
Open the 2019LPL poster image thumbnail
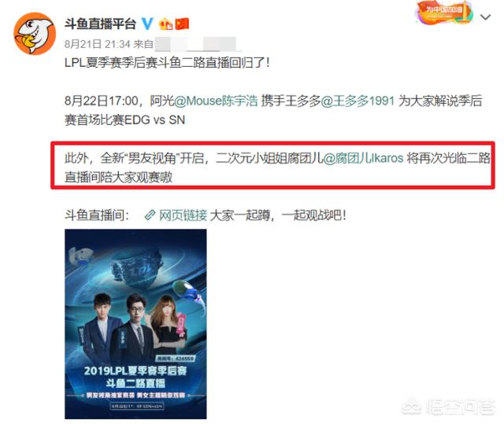(135, 324)
